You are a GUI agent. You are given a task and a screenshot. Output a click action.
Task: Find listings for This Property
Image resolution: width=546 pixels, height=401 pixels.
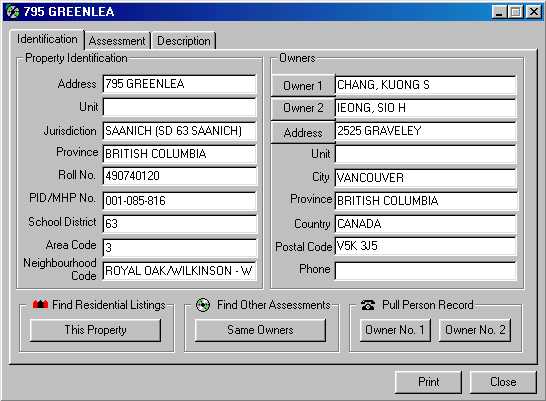(95, 330)
